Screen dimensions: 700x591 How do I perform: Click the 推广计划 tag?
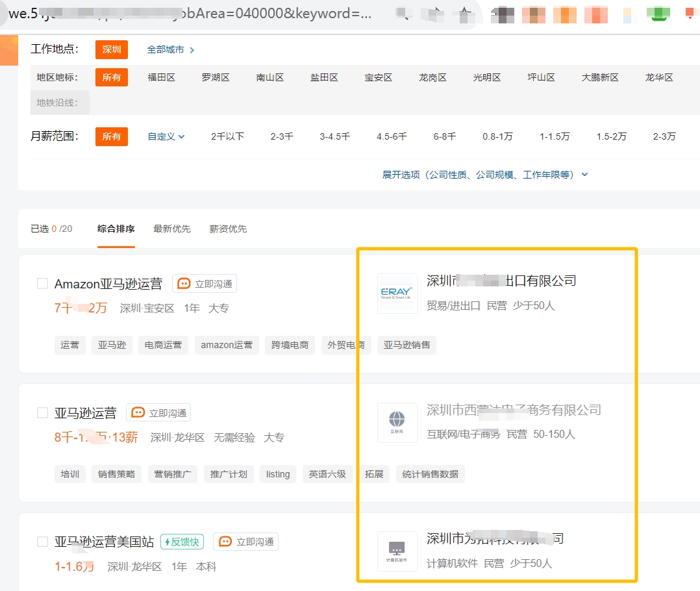click(229, 474)
